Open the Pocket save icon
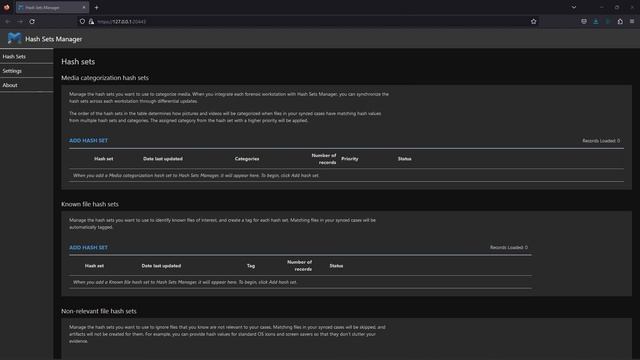The height and width of the screenshot is (360, 640). point(584,21)
